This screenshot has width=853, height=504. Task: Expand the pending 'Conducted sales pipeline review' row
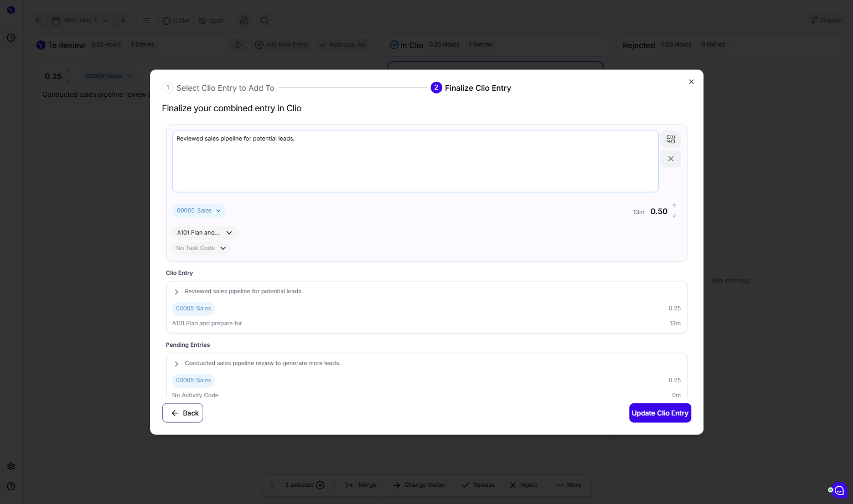click(177, 363)
